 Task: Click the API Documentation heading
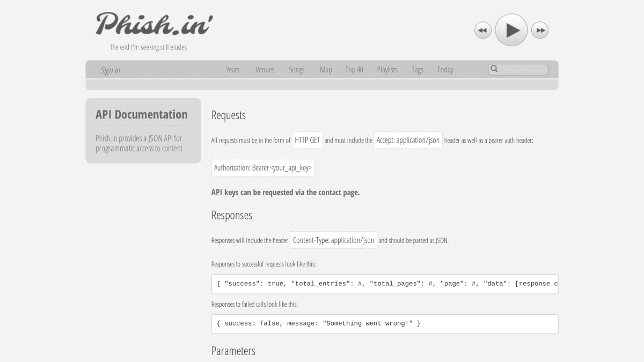[142, 114]
